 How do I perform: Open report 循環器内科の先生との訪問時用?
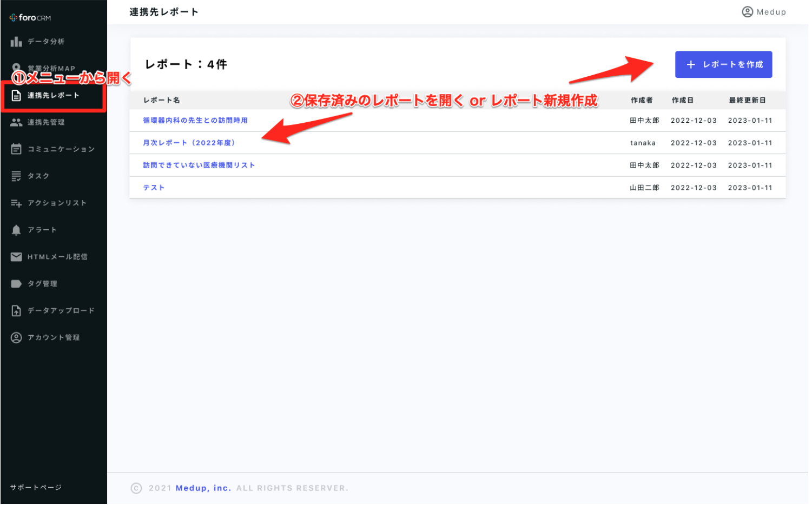tap(196, 121)
